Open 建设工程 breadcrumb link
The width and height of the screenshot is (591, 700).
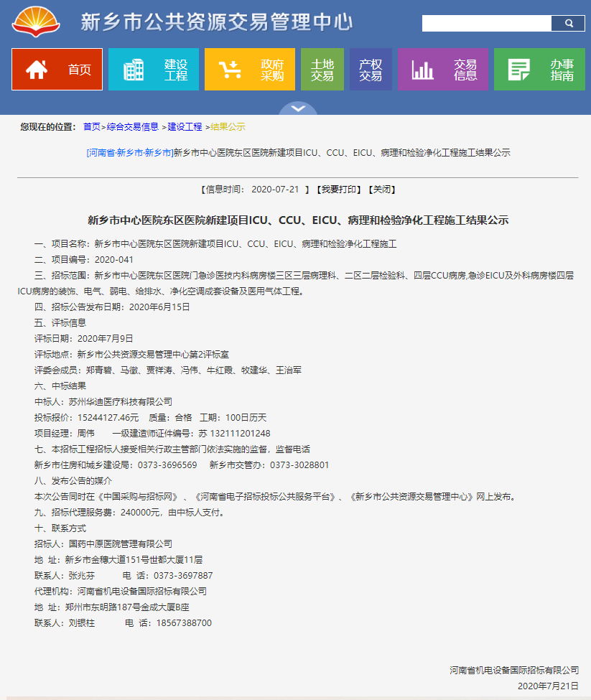coord(185,127)
